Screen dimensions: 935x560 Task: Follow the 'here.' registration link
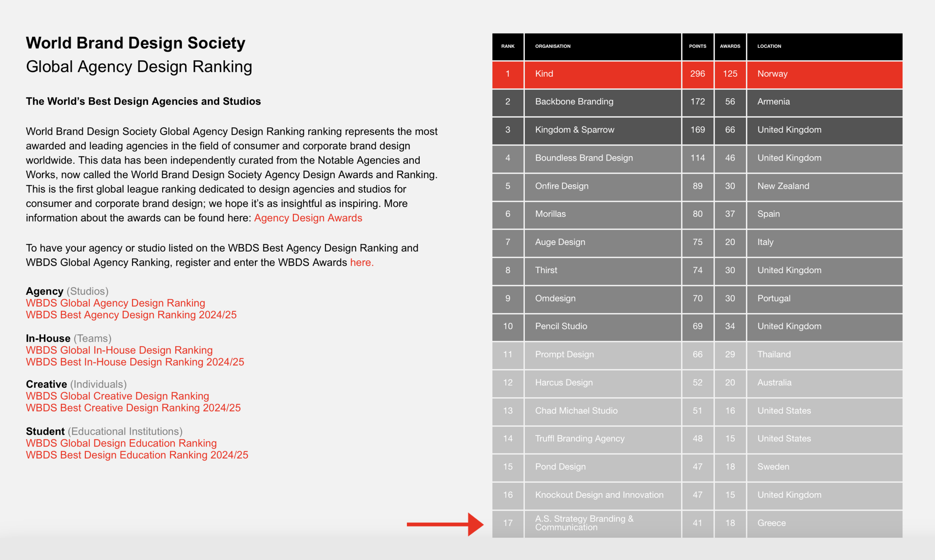point(362,262)
